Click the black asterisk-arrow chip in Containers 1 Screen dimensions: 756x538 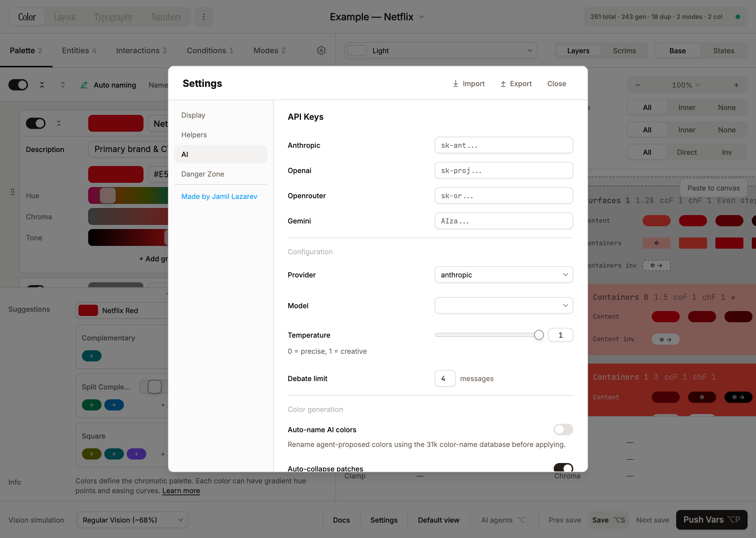coord(738,397)
